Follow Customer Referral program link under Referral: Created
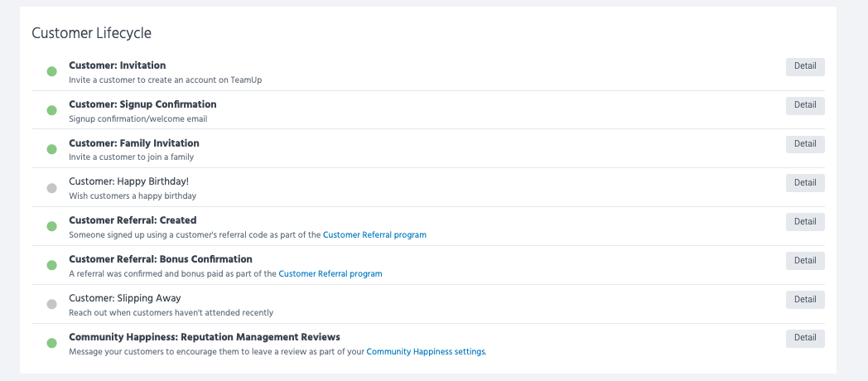 pos(374,235)
